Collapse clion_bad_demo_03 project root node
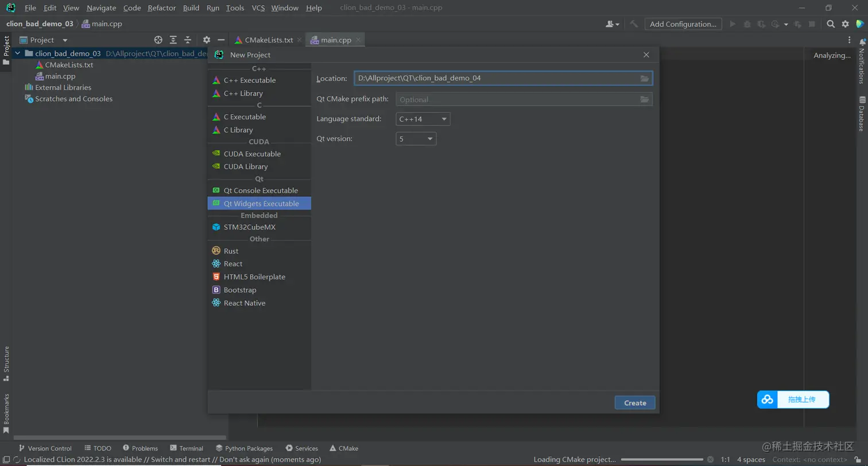This screenshot has height=466, width=868. pyautogui.click(x=17, y=53)
